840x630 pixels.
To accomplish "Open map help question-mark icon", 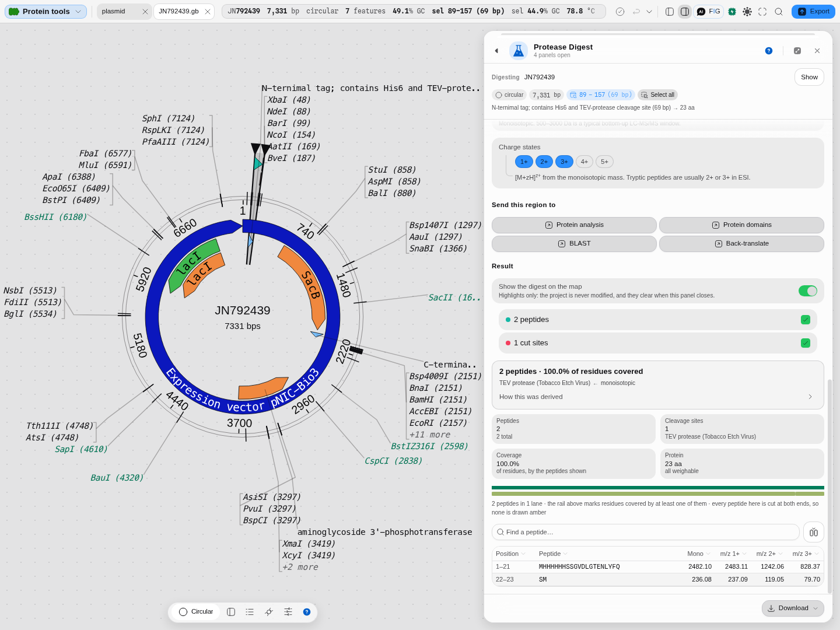I will click(307, 612).
